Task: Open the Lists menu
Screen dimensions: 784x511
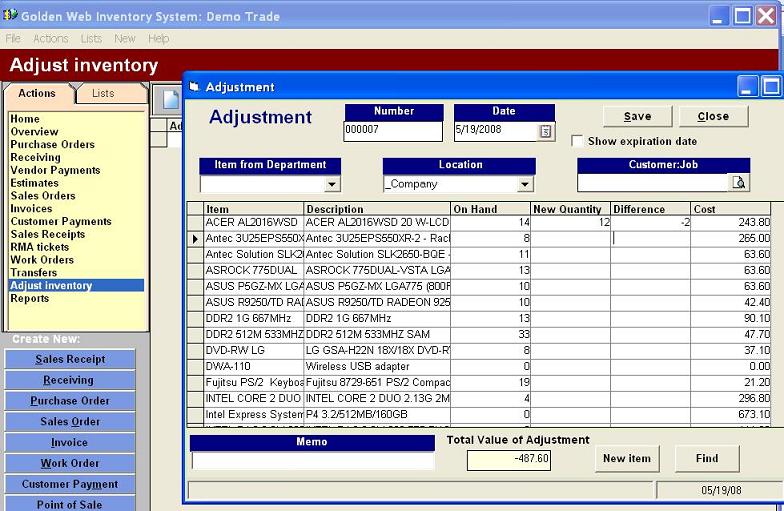Action: tap(91, 38)
